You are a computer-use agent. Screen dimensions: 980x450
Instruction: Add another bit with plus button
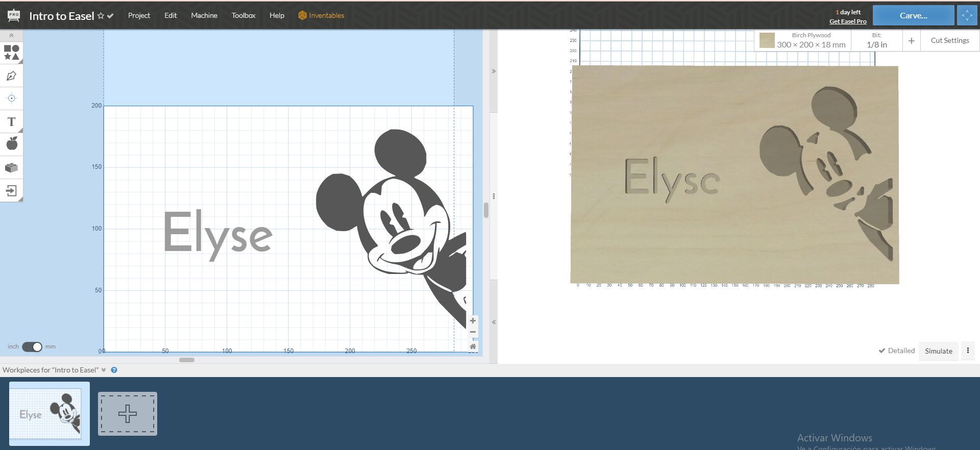pos(911,40)
